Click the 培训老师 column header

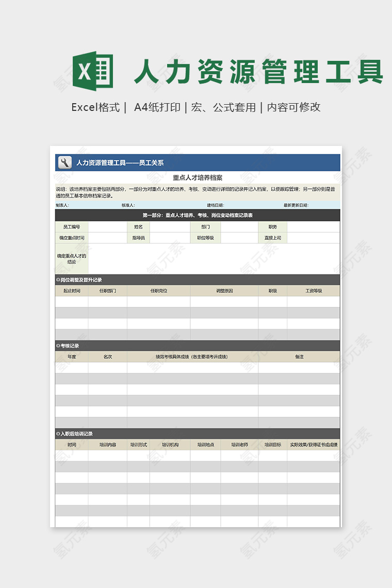click(239, 445)
